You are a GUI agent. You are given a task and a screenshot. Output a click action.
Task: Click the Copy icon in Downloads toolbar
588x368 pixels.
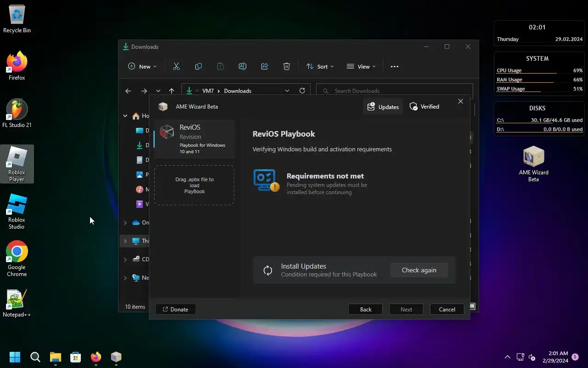pyautogui.click(x=198, y=66)
